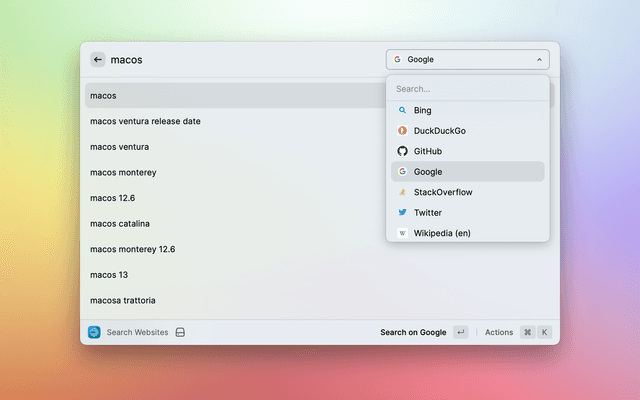The image size is (640, 400).
Task: Click the Search Websites extension icon
Action: click(x=94, y=332)
